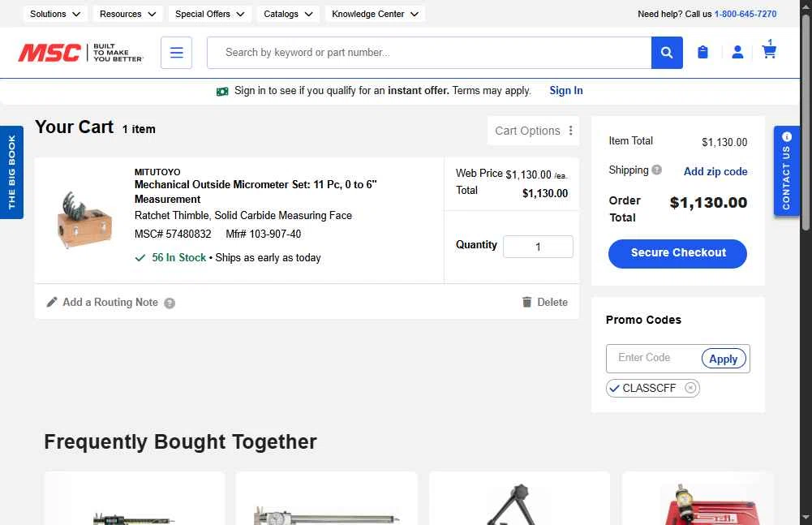Click the Delete trash icon
Viewport: 812px width, 525px height.
(x=526, y=302)
